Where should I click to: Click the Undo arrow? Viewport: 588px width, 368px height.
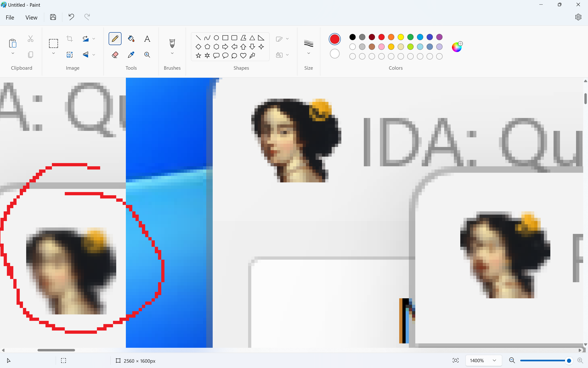(71, 17)
